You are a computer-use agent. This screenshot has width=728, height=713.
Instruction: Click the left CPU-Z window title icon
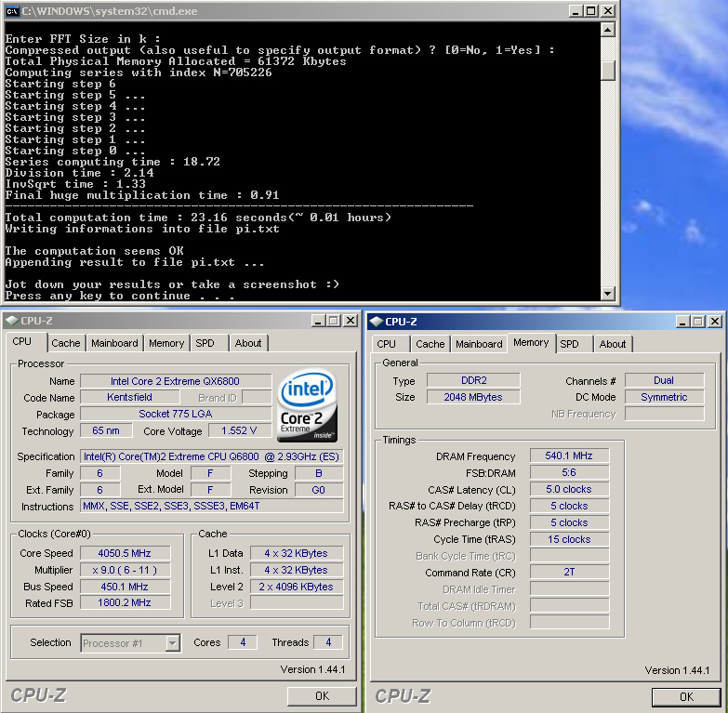[12, 321]
